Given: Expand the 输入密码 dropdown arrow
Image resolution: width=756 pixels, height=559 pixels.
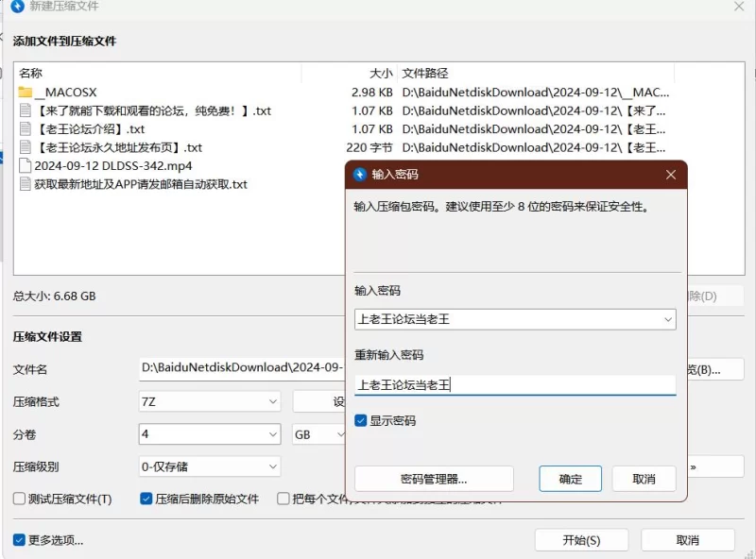Looking at the screenshot, I should 667,319.
